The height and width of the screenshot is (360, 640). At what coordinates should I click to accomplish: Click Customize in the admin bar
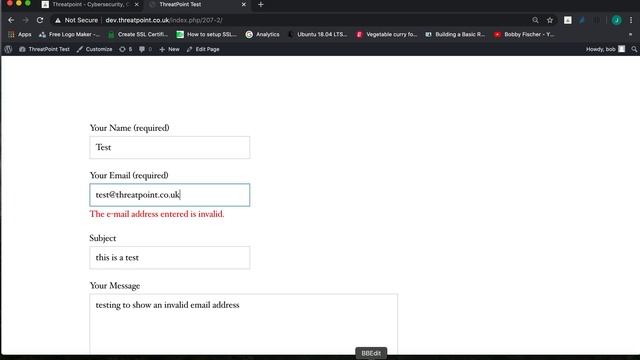95,49
